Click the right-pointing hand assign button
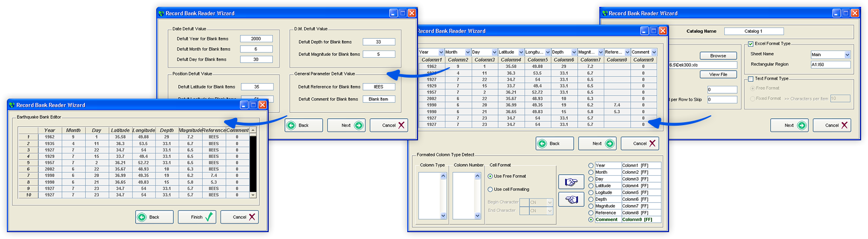This screenshot has width=868, height=239. (571, 182)
